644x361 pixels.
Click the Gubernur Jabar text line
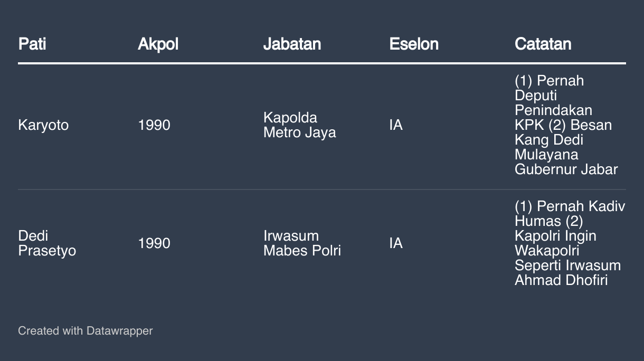pos(566,169)
